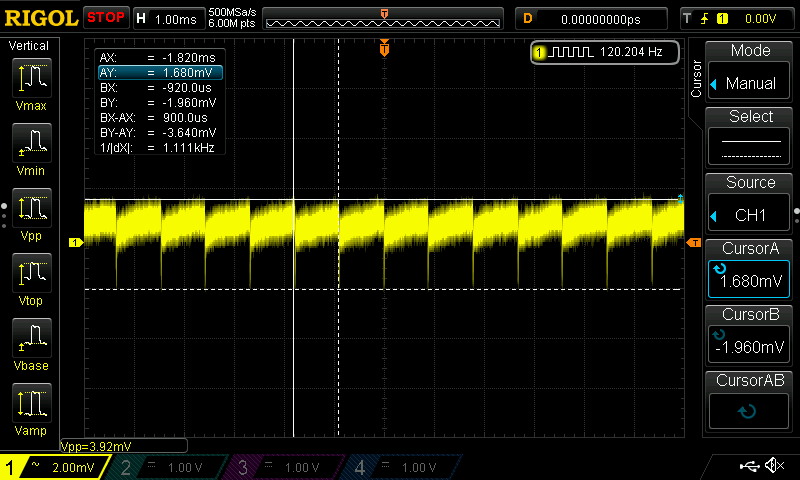Click the Cursor side tab label
Viewport: 800px width, 480px height.
pyautogui.click(x=696, y=79)
